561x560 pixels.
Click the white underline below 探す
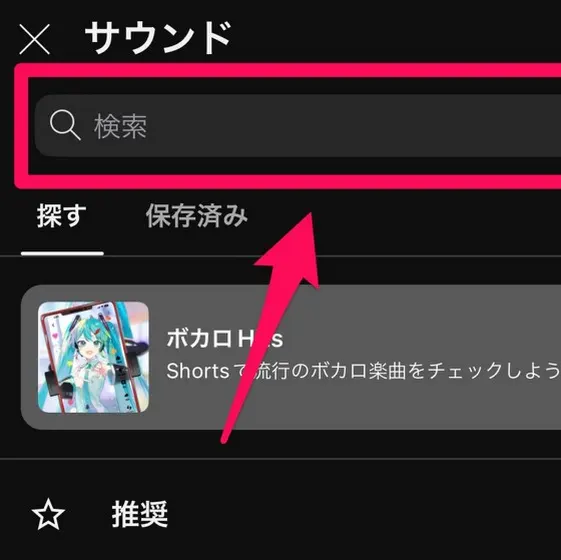tap(62, 253)
